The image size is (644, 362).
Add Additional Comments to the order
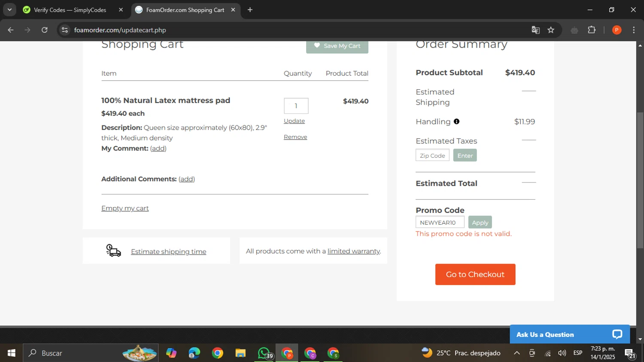[x=187, y=179]
